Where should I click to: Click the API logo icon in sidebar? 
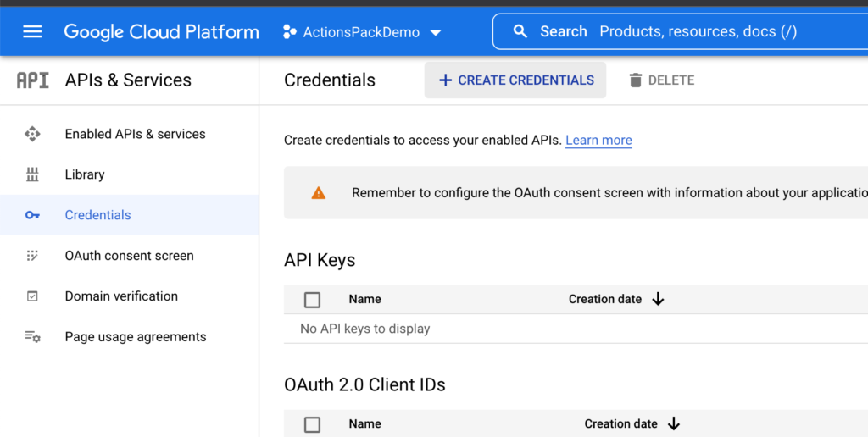coord(33,80)
